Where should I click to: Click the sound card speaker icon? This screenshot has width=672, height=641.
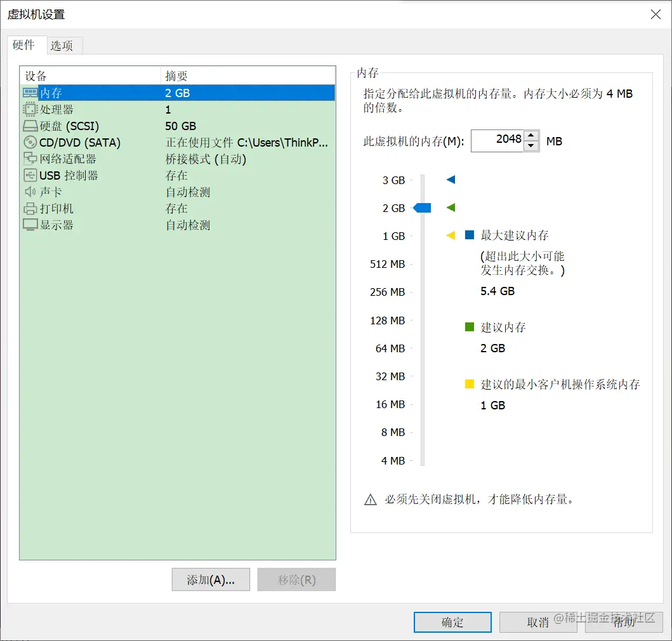pyautogui.click(x=30, y=192)
